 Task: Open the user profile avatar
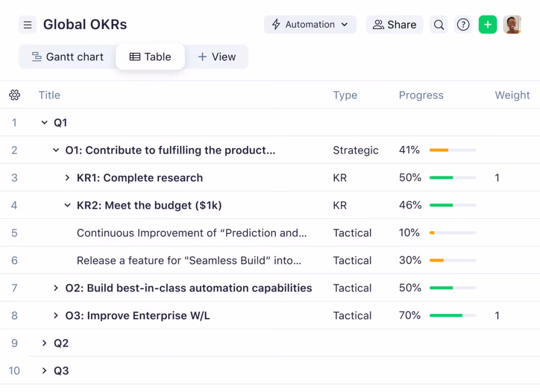(512, 25)
